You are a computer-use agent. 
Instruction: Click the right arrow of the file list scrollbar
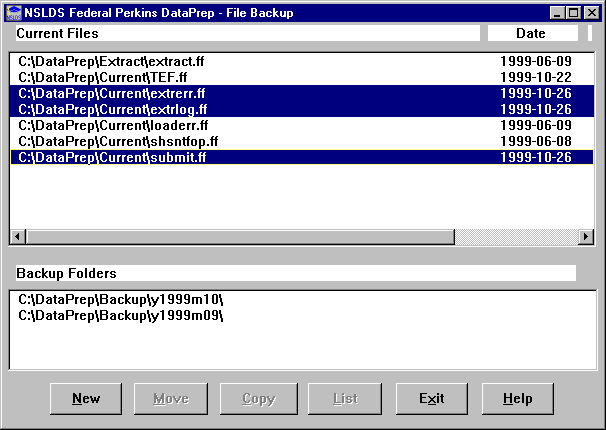click(x=586, y=236)
